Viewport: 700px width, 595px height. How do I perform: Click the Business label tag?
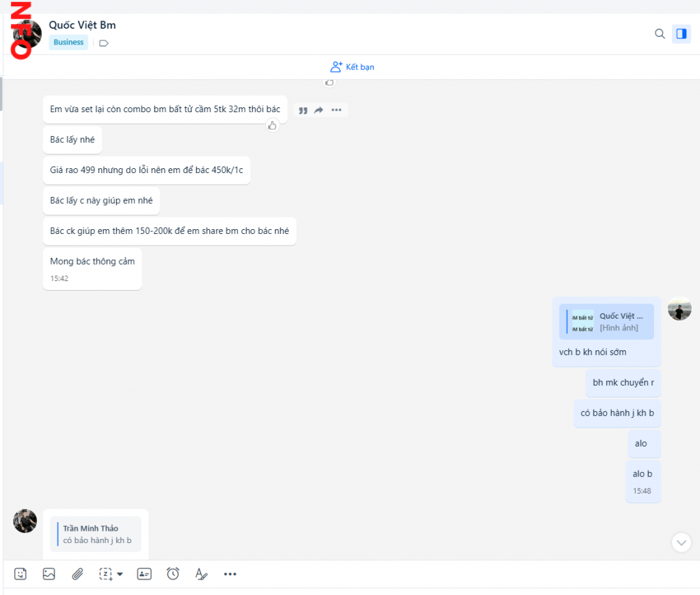point(68,42)
